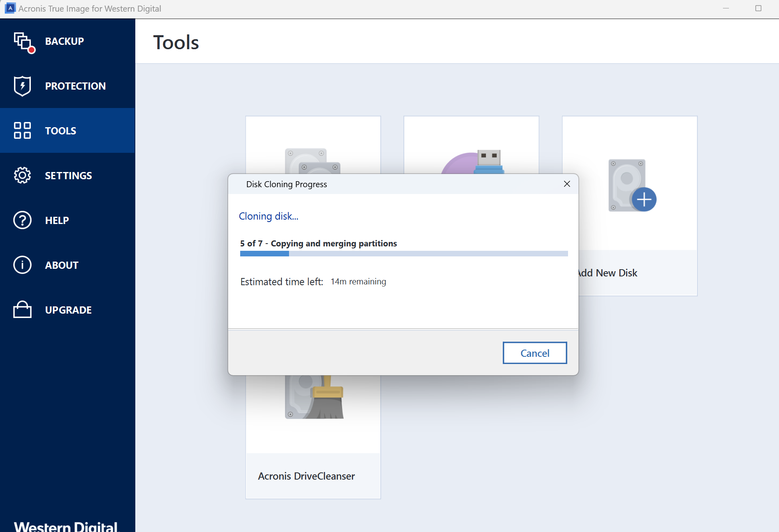Click the Protection shield icon
This screenshot has width=779, height=532.
click(x=22, y=86)
